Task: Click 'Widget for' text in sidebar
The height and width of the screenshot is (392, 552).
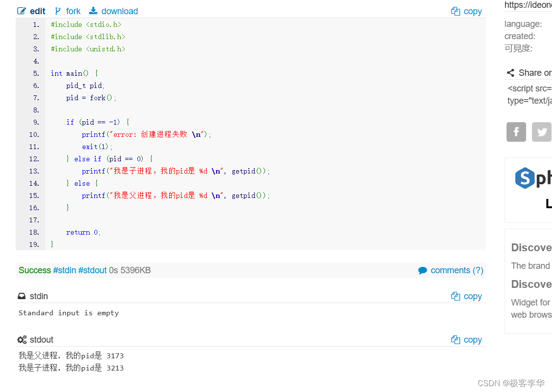Action: point(530,303)
